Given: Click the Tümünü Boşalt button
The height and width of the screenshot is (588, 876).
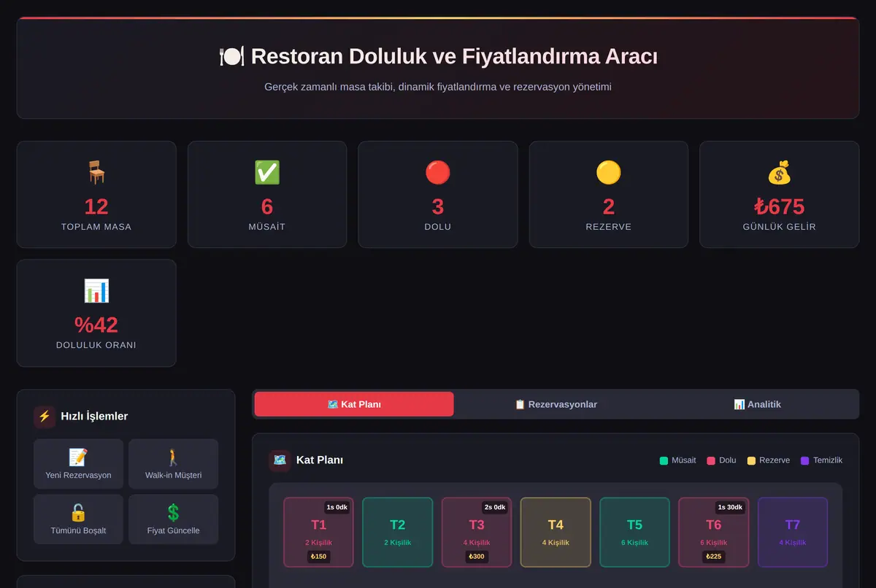Looking at the screenshot, I should 78,519.
